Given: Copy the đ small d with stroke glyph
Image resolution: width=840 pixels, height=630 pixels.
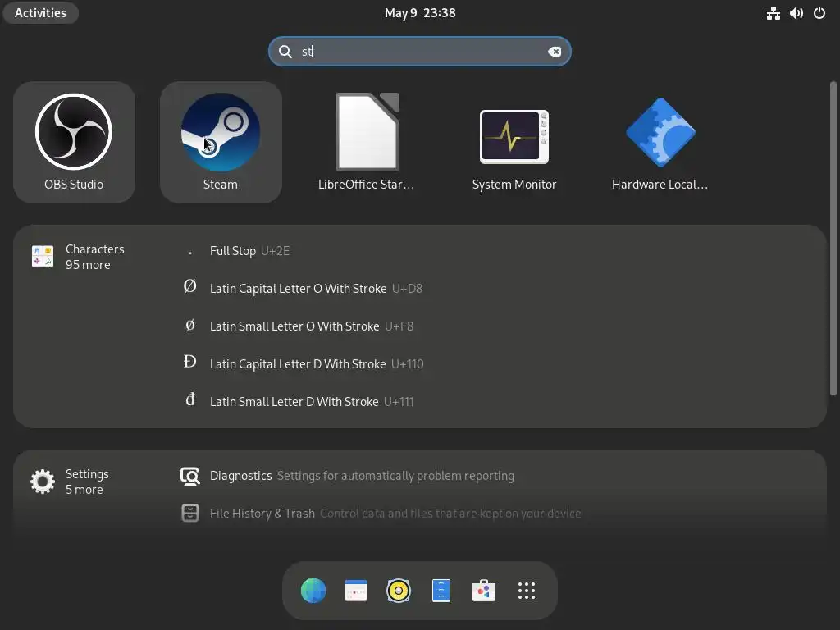Looking at the screenshot, I should [x=190, y=399].
